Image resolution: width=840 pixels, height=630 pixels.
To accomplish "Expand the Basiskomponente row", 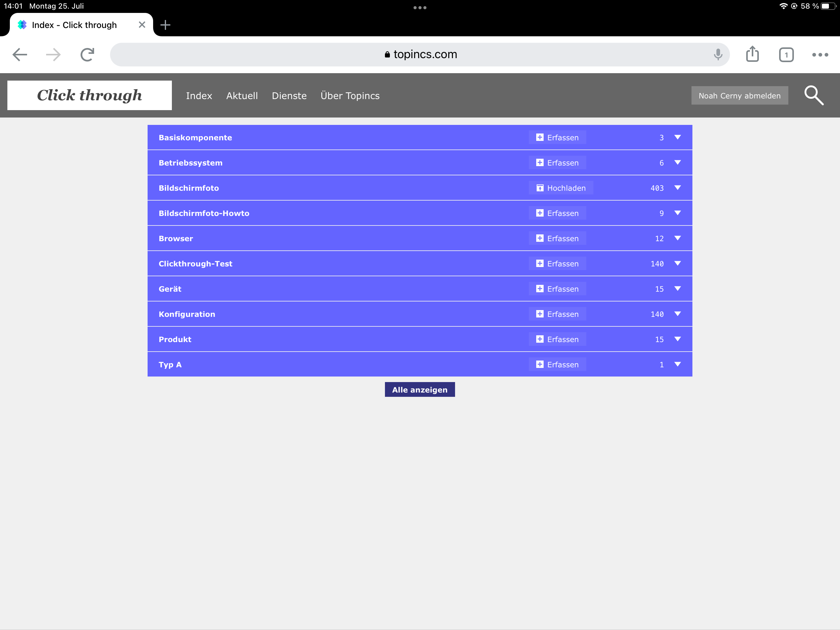I will (x=677, y=138).
